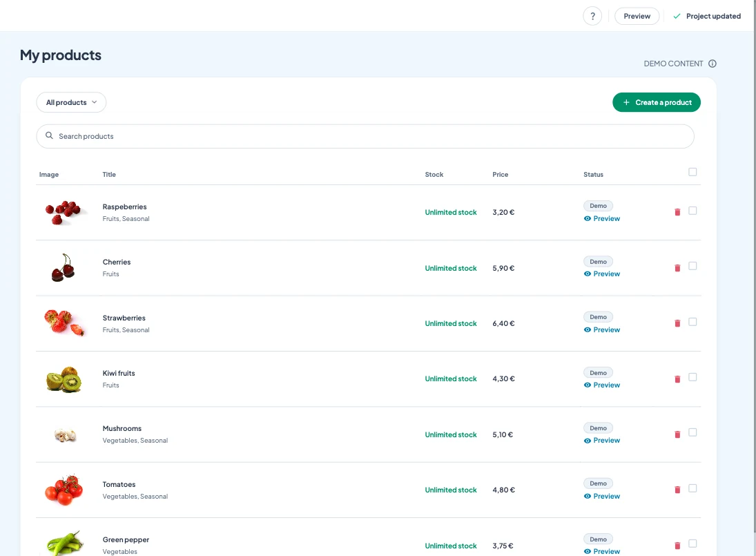Click the 4,80 € price cell

(x=503, y=490)
